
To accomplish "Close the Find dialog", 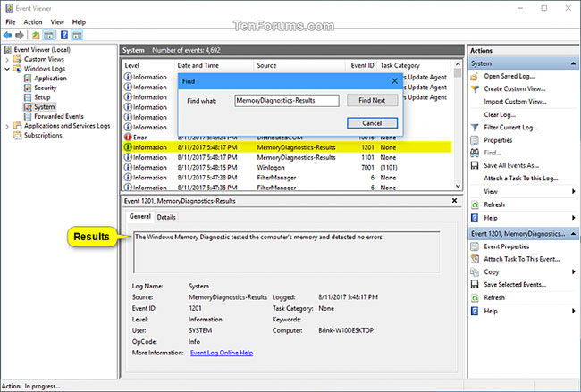I will (394, 81).
